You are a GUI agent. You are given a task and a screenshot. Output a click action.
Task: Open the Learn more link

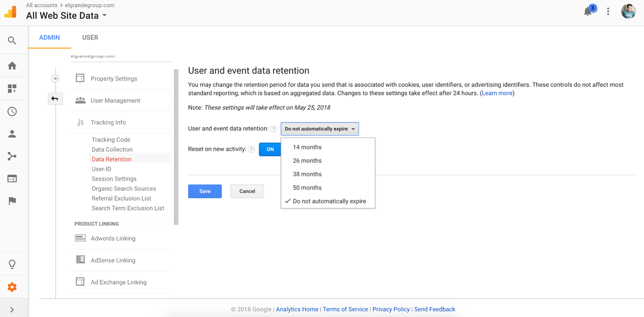pos(497,93)
